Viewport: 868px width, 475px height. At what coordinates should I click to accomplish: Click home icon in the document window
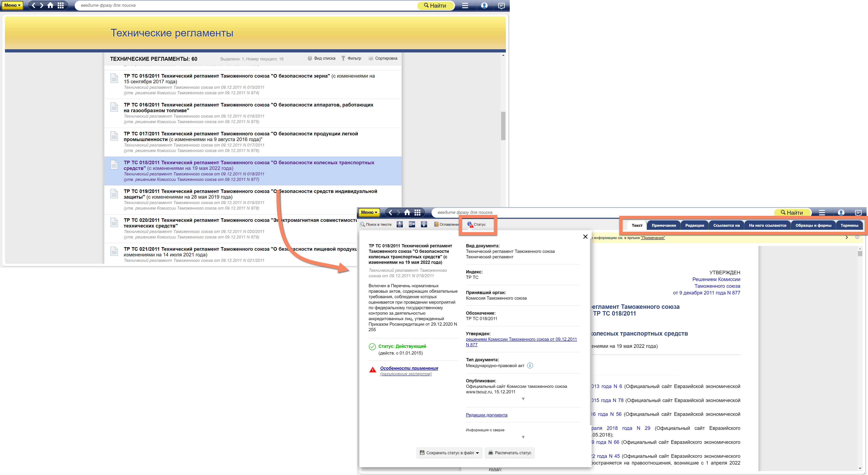coord(407,213)
